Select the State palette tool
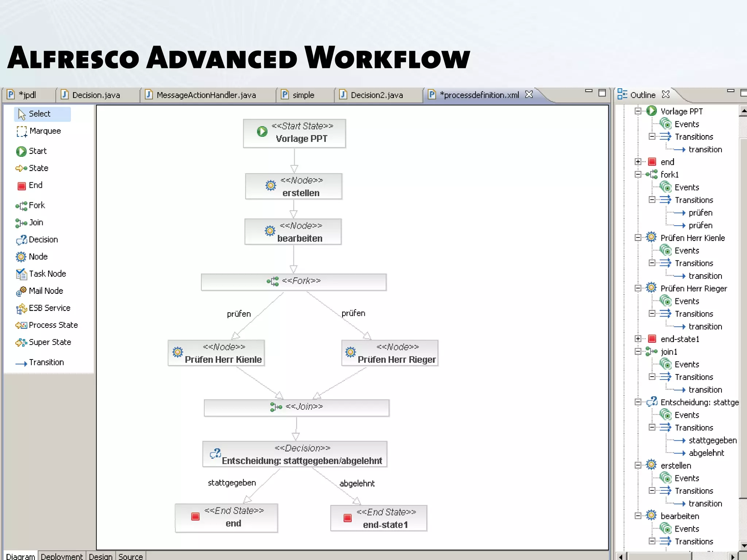 point(32,168)
